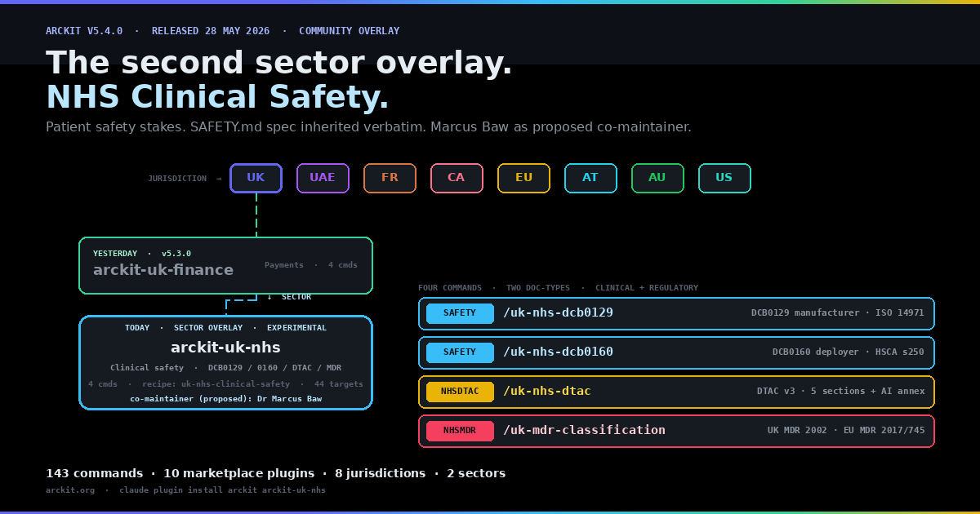Select the EU jurisdiction chip
Screen dimensions: 980x514
tap(523, 178)
